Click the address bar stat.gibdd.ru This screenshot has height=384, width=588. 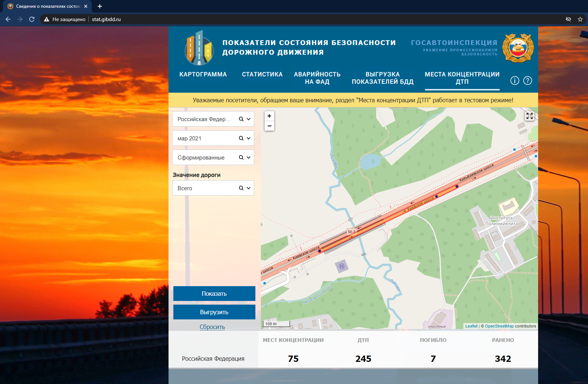coord(106,19)
